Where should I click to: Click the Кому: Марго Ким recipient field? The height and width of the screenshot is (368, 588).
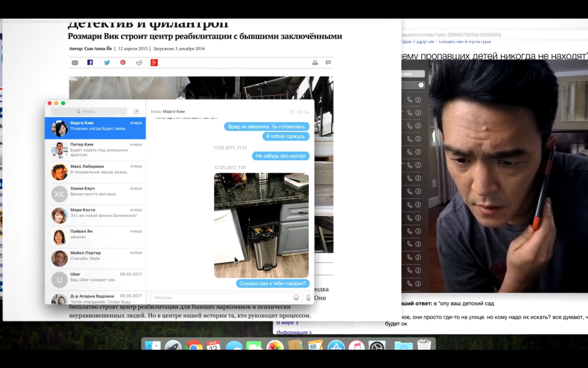click(168, 111)
